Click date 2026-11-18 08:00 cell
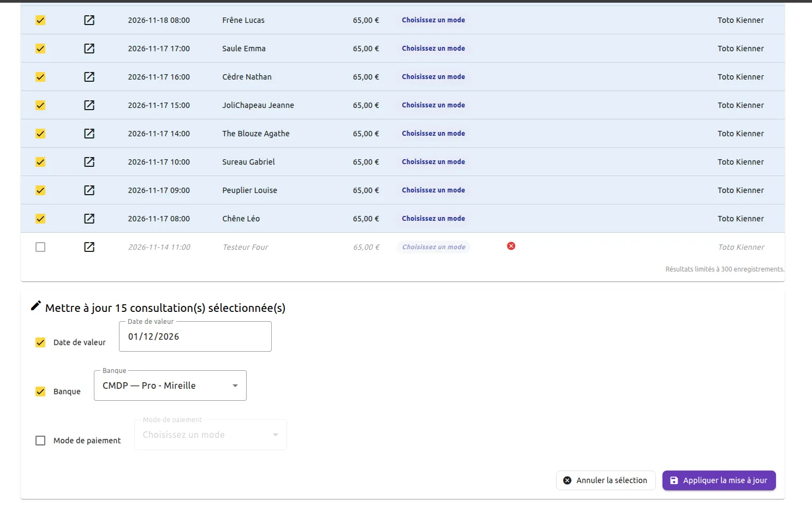 [x=159, y=20]
